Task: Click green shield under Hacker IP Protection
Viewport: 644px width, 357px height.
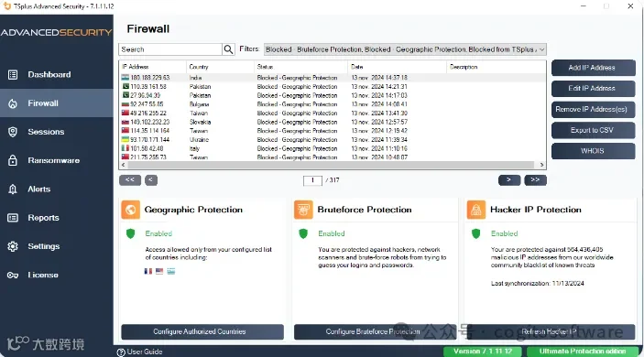Action: click(x=476, y=233)
